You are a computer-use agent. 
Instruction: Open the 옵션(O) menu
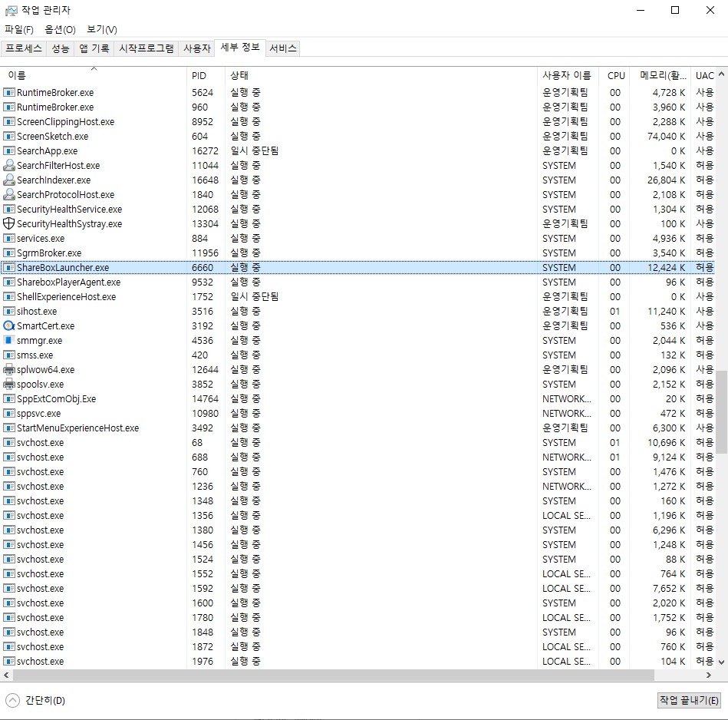[x=60, y=29]
